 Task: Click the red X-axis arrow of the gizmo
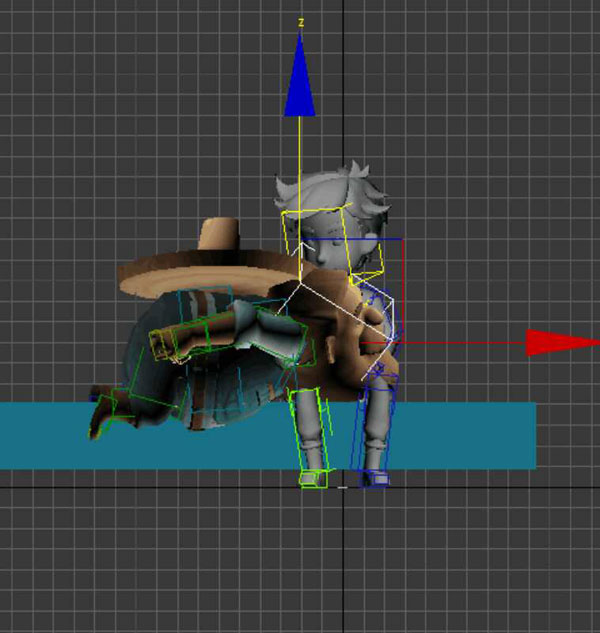[x=563, y=342]
